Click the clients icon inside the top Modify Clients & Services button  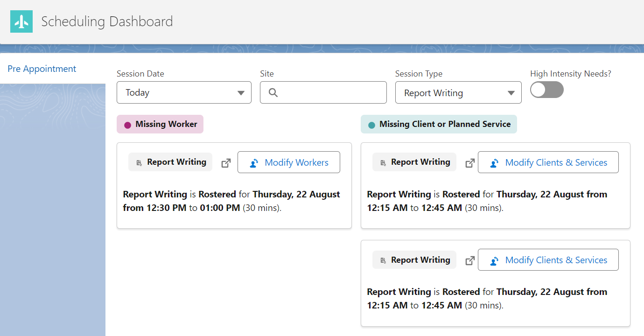click(x=494, y=162)
